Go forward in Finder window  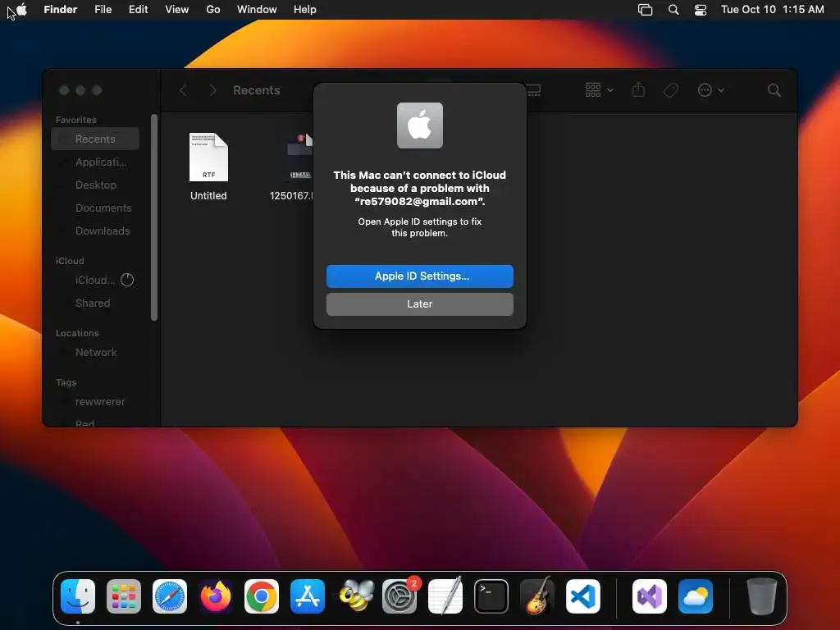coord(212,90)
